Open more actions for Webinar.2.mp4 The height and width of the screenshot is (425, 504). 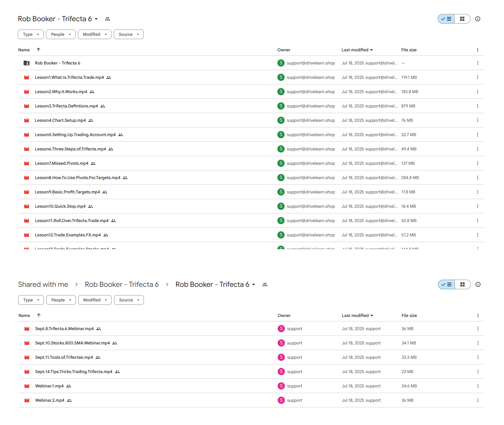478,400
